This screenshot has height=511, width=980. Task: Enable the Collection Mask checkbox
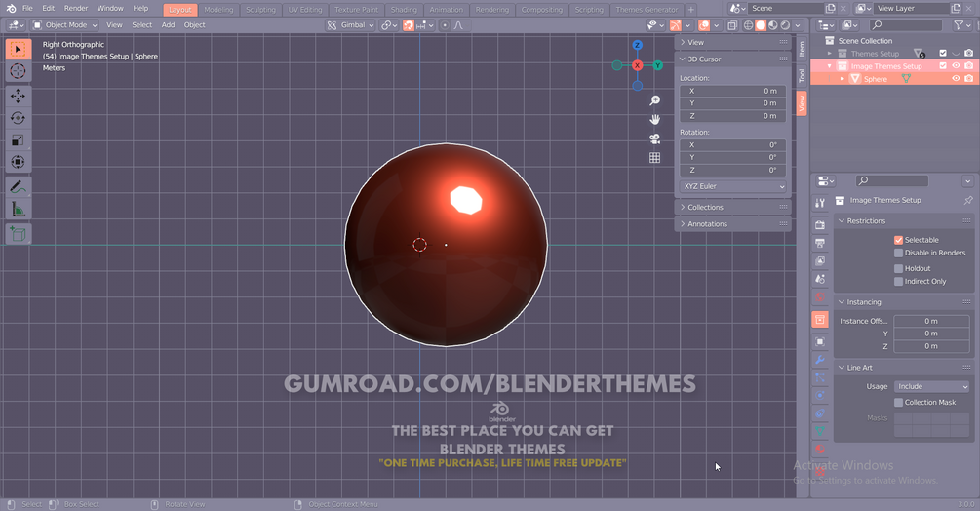tap(898, 403)
